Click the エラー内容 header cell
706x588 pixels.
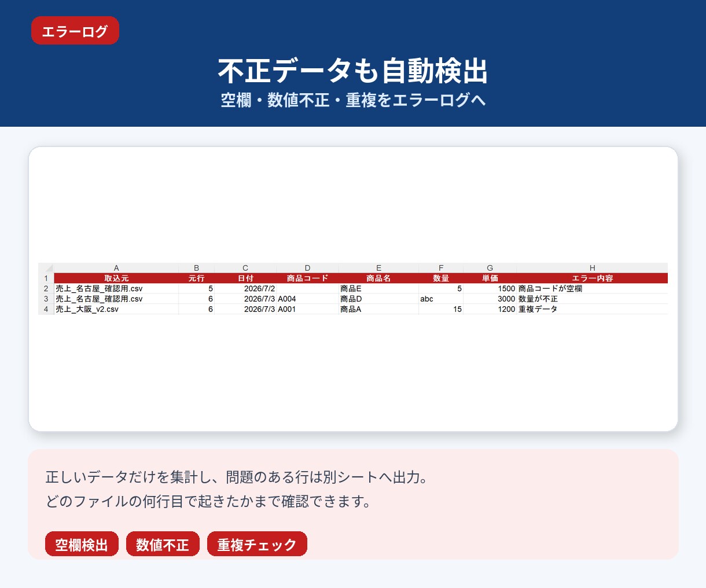pos(592,278)
